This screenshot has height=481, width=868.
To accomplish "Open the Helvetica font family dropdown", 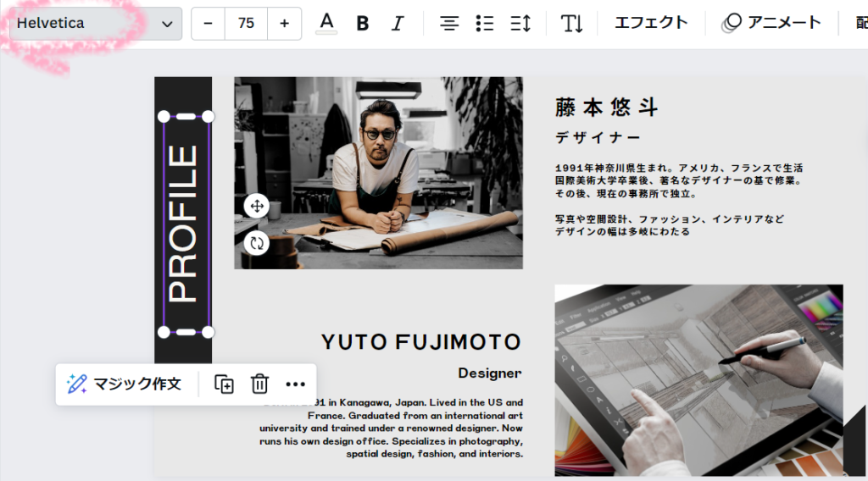I will tap(95, 23).
